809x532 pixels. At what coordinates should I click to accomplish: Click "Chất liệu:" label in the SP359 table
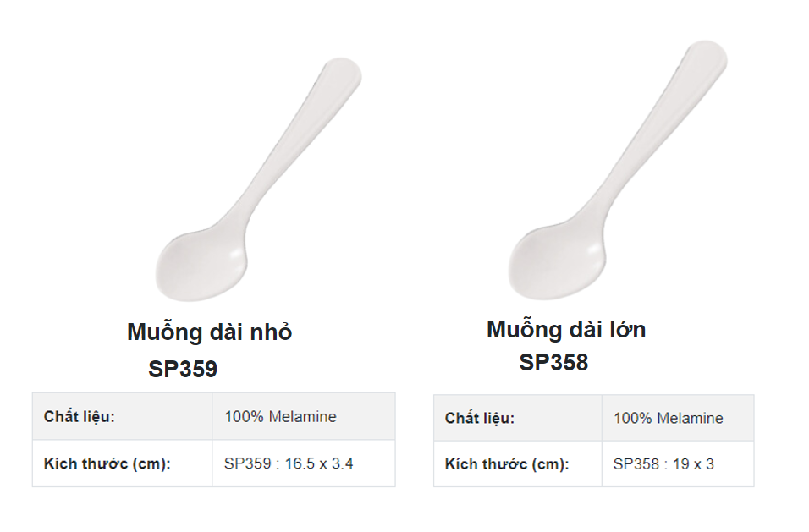point(80,417)
